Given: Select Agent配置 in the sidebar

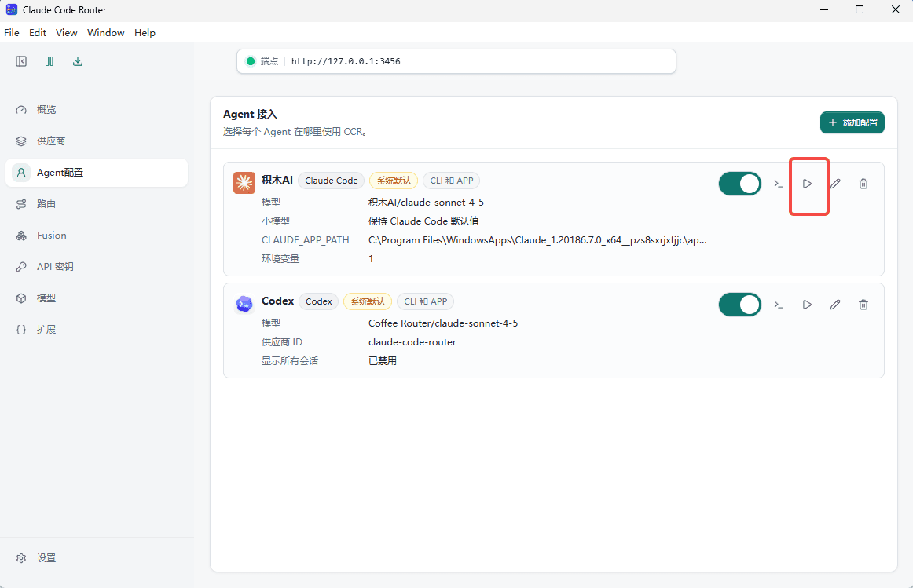Looking at the screenshot, I should 97,172.
